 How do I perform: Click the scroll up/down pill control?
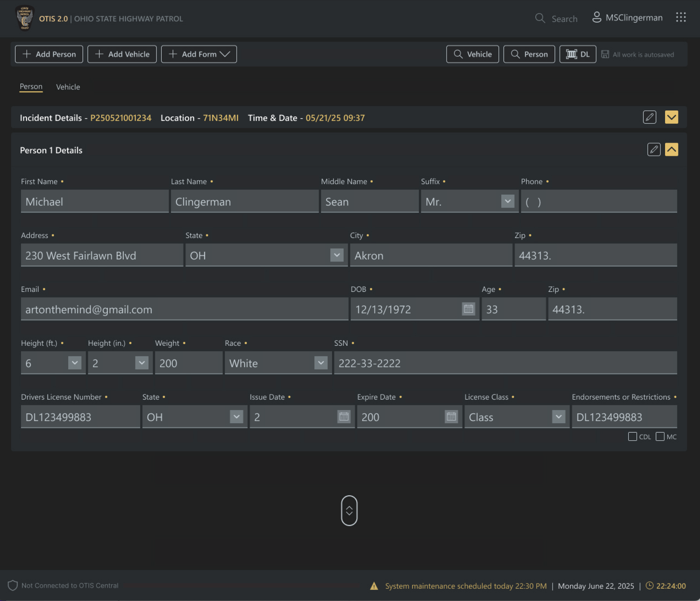(x=349, y=510)
